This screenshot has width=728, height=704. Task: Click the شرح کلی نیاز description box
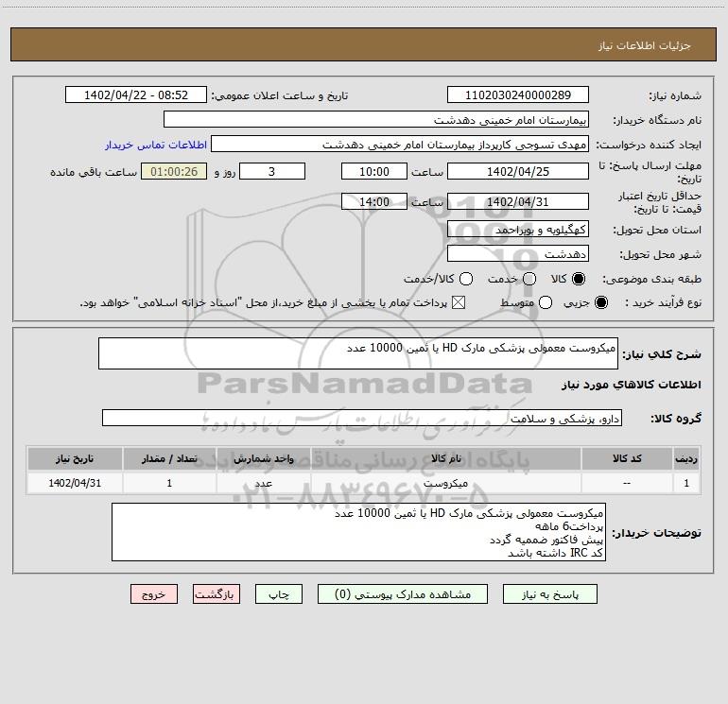(358, 353)
